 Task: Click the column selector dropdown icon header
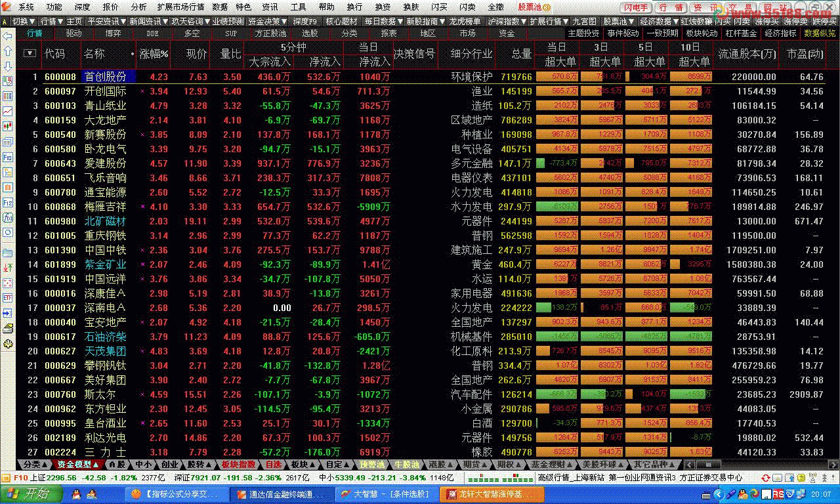tap(30, 53)
